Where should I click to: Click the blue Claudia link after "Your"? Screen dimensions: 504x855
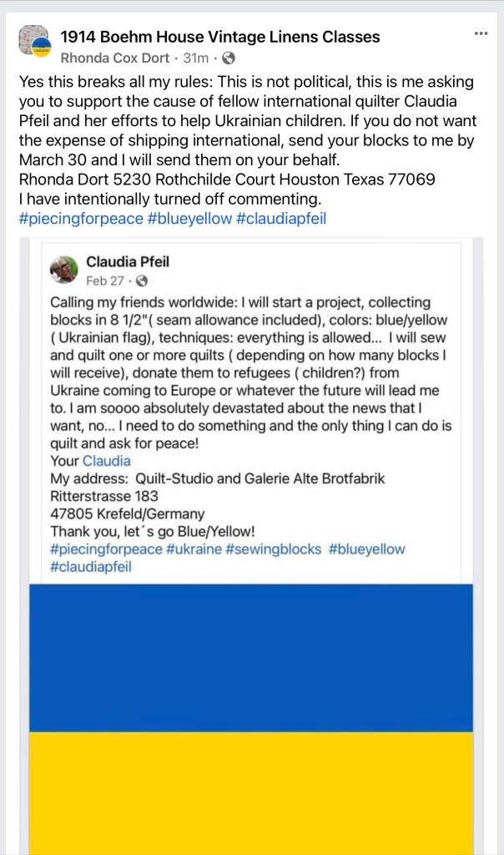107,461
